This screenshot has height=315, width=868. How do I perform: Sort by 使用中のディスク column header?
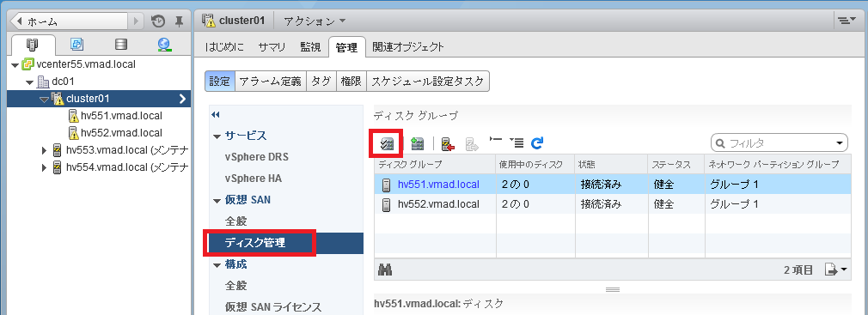coord(535,164)
